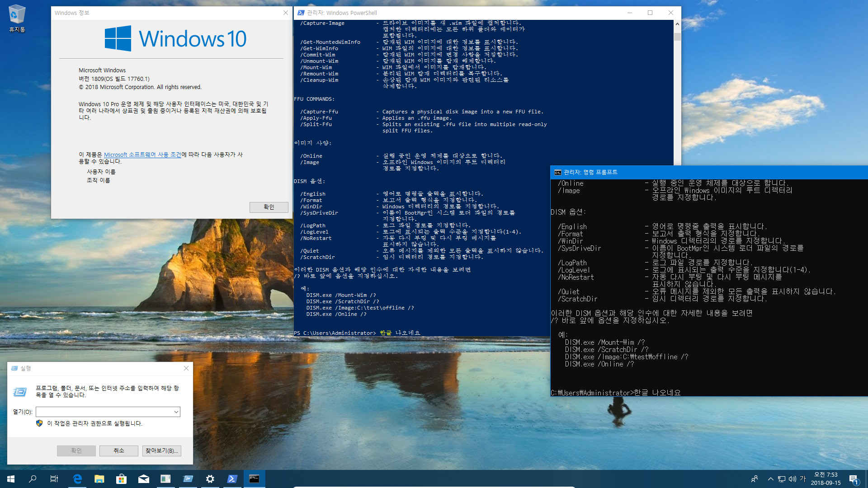Open Settings gear in the taskbar
The image size is (868, 488).
click(210, 479)
